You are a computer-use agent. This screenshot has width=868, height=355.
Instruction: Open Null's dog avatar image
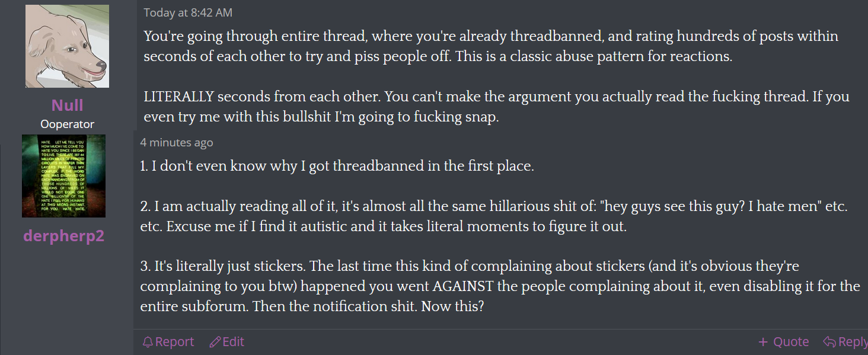click(x=67, y=46)
